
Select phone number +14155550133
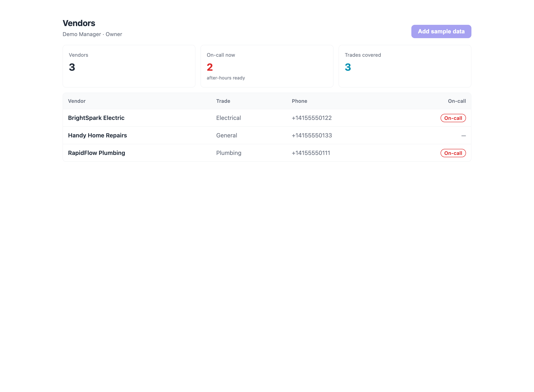312,136
